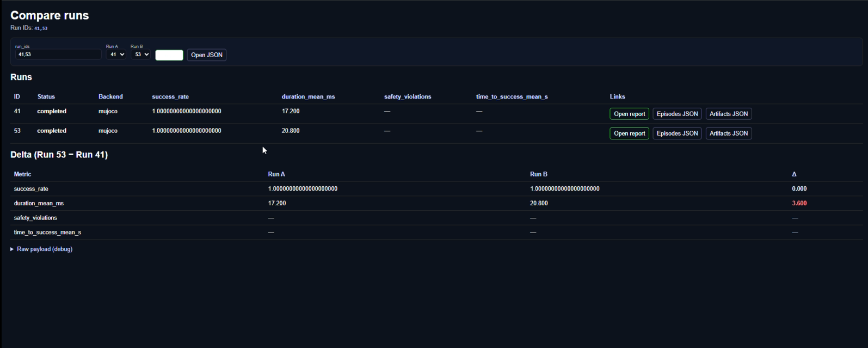Click the Status column header
This screenshot has width=868, height=348.
46,97
